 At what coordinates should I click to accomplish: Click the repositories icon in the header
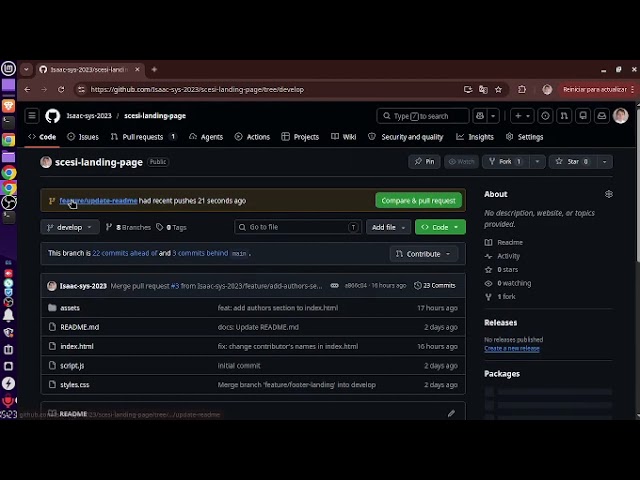point(583,116)
